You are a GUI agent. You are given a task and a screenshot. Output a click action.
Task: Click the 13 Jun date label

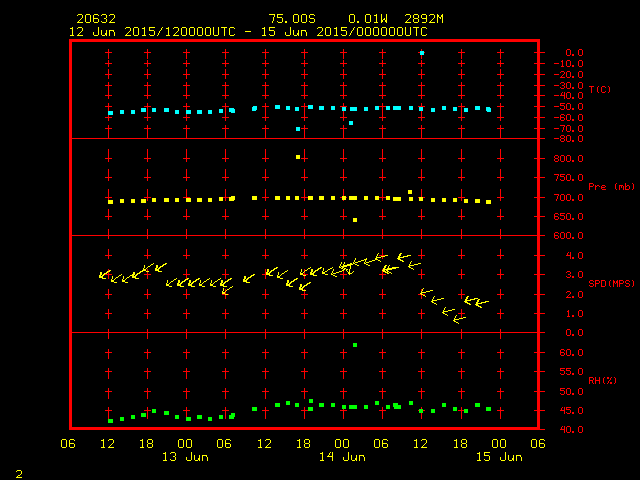(186, 457)
